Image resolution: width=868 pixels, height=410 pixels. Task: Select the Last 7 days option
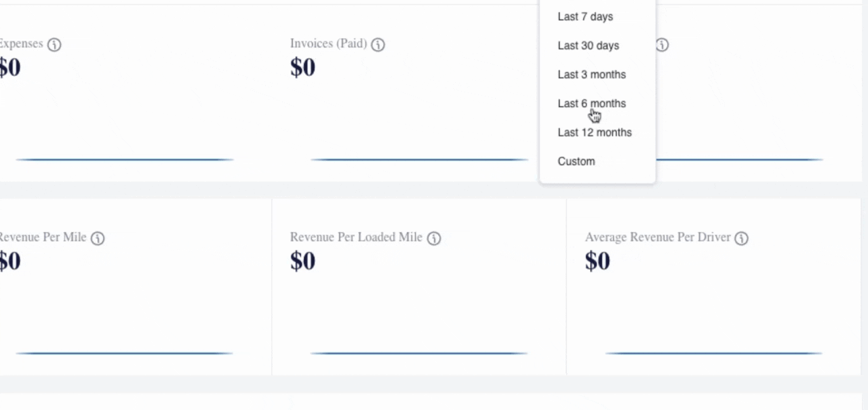[x=585, y=16]
